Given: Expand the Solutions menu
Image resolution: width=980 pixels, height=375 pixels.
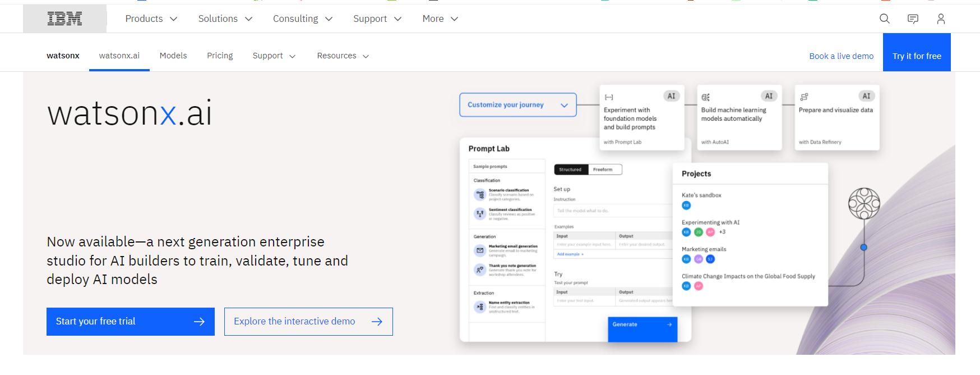Looking at the screenshot, I should pyautogui.click(x=225, y=19).
